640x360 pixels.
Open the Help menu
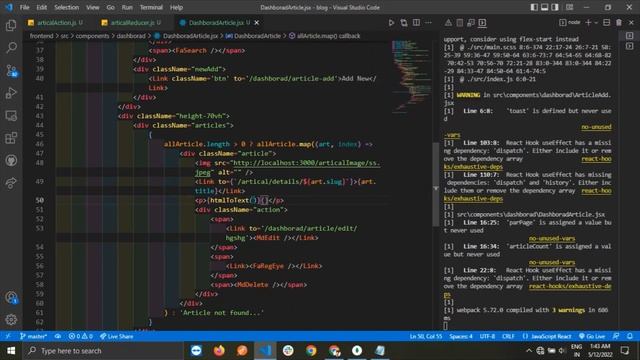(176, 7)
